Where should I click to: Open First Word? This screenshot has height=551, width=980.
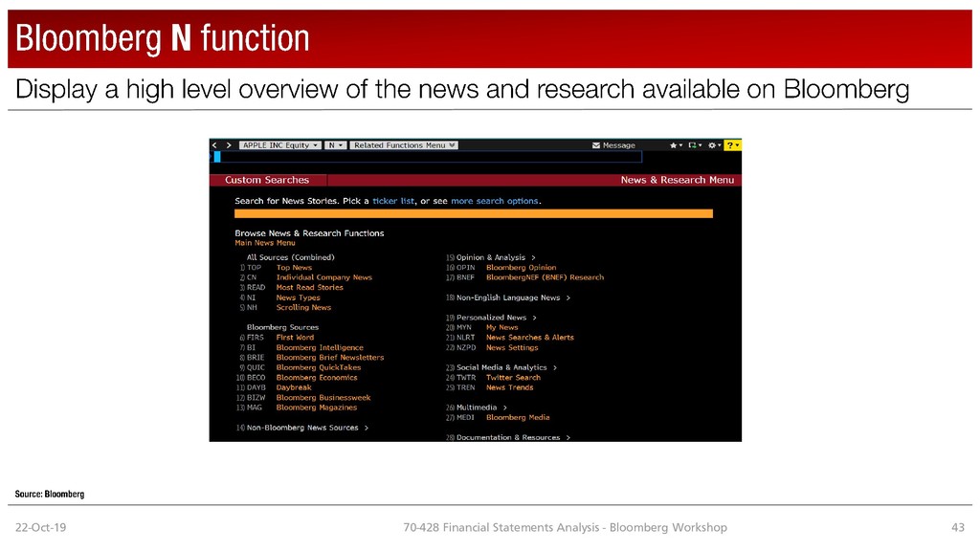click(x=295, y=338)
